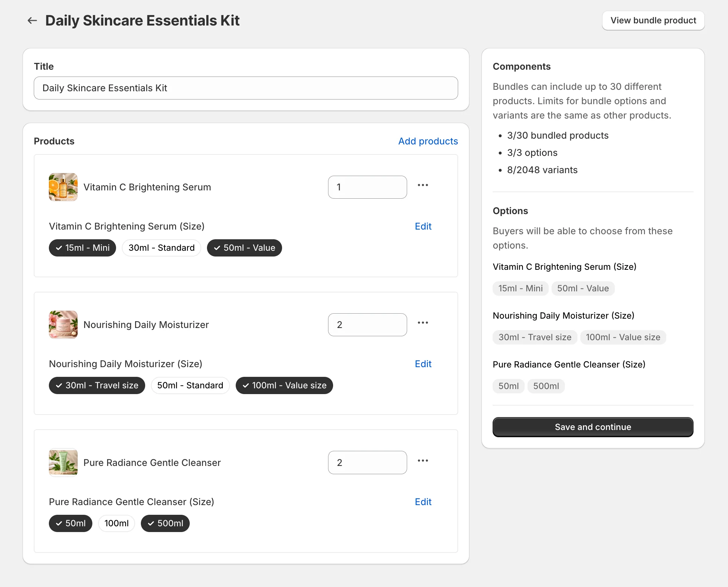The width and height of the screenshot is (728, 587).
Task: Open more actions for Vitamin C Brightening Serum
Action: click(423, 185)
